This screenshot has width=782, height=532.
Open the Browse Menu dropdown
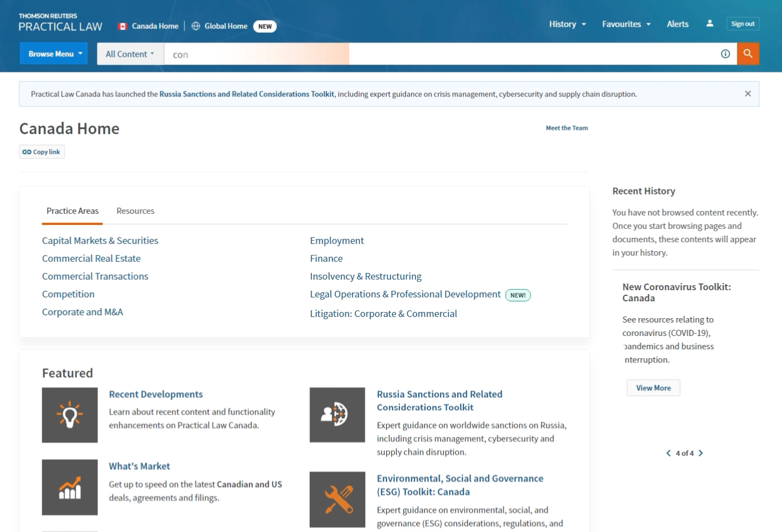(53, 54)
